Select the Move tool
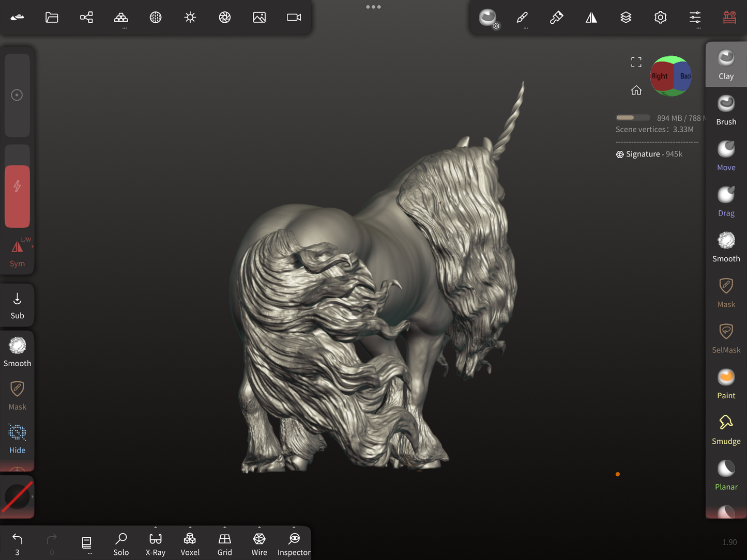 pyautogui.click(x=726, y=155)
